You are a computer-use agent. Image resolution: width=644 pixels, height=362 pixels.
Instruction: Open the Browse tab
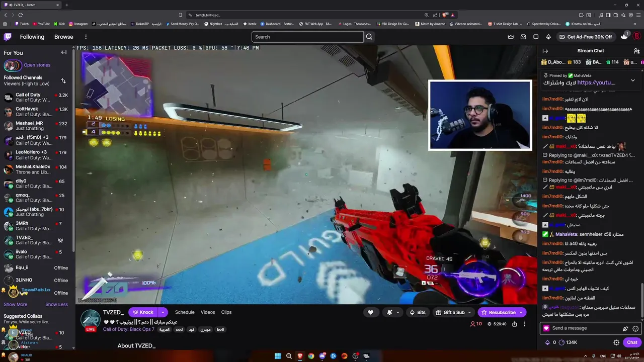coord(64,37)
